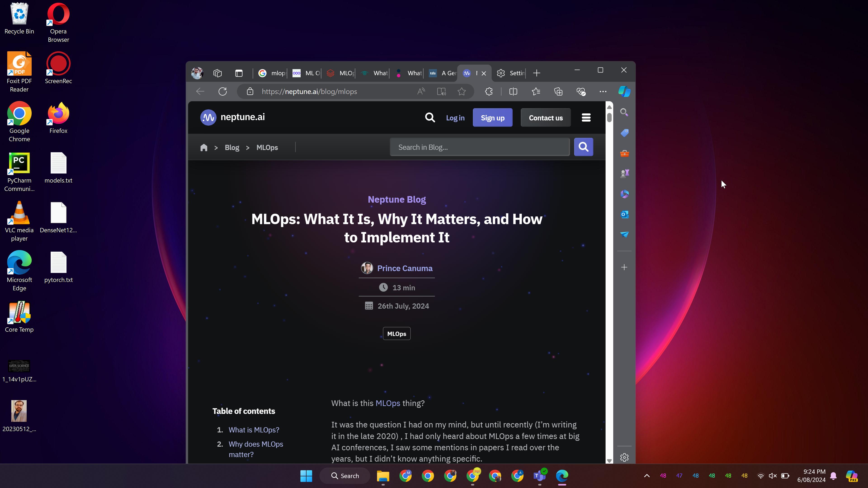Click the address bar URL

309,91
